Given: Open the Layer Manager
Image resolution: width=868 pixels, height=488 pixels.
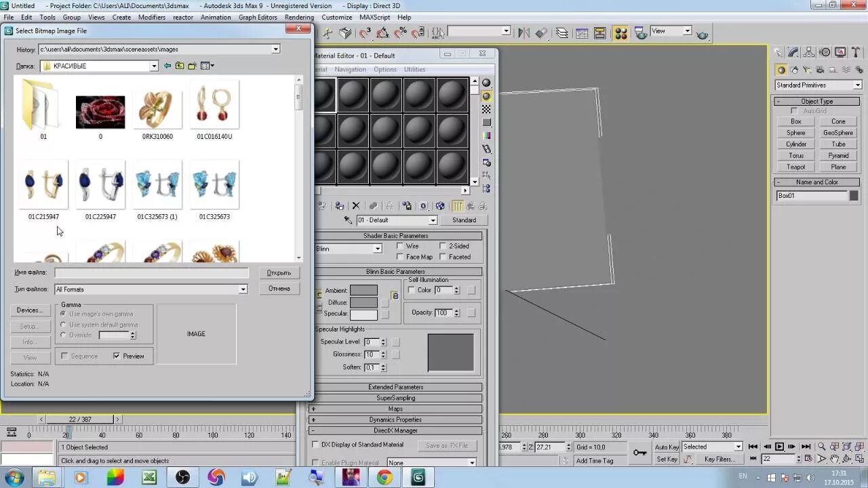Looking at the screenshot, I should (562, 33).
